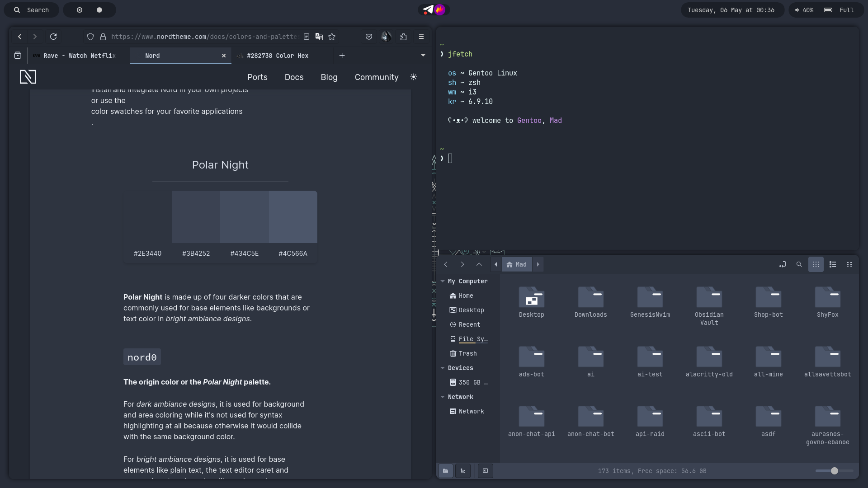Click the page translate icon
Viewport: 868px width, 488px height.
point(319,37)
